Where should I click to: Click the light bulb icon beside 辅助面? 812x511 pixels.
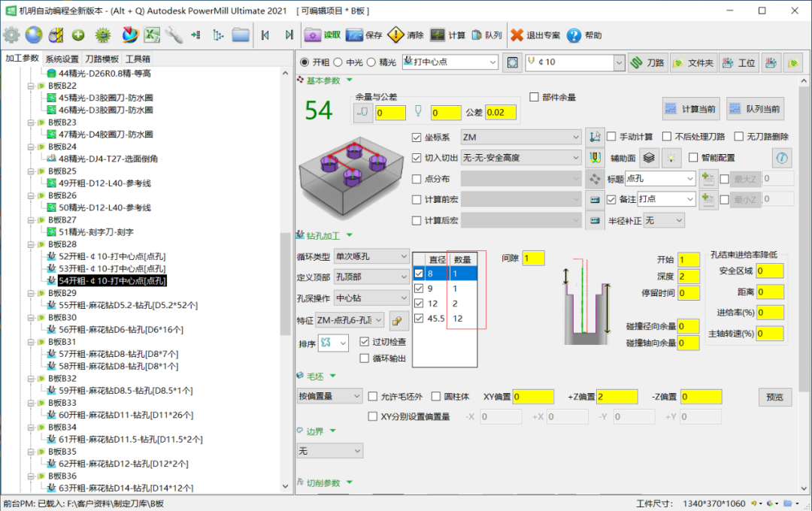[x=671, y=158]
